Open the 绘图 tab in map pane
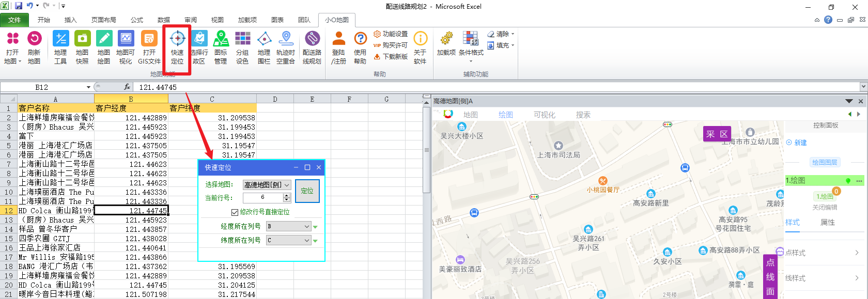The height and width of the screenshot is (299, 868). [506, 115]
